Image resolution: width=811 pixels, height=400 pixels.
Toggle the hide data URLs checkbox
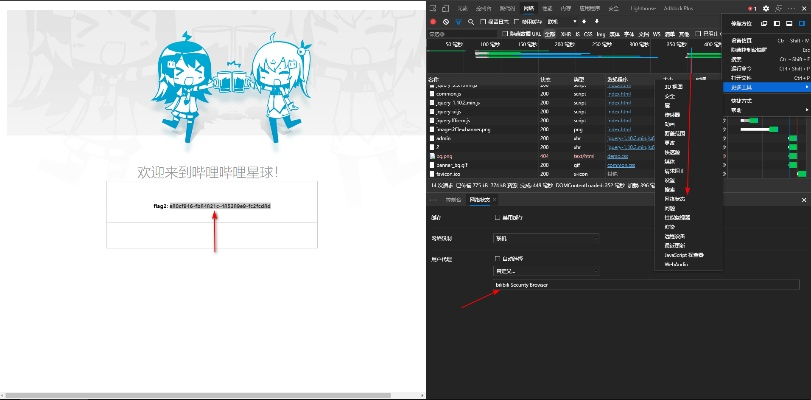(505, 34)
